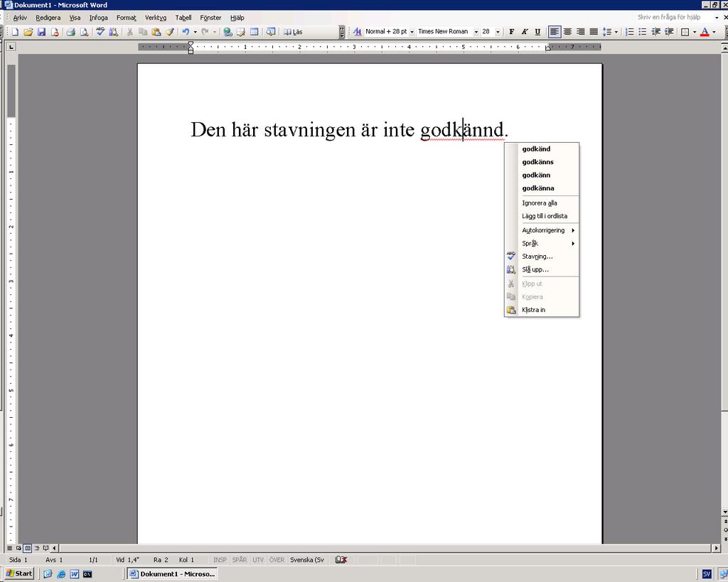Toggle SPÅR track changes in status bar

click(x=240, y=560)
